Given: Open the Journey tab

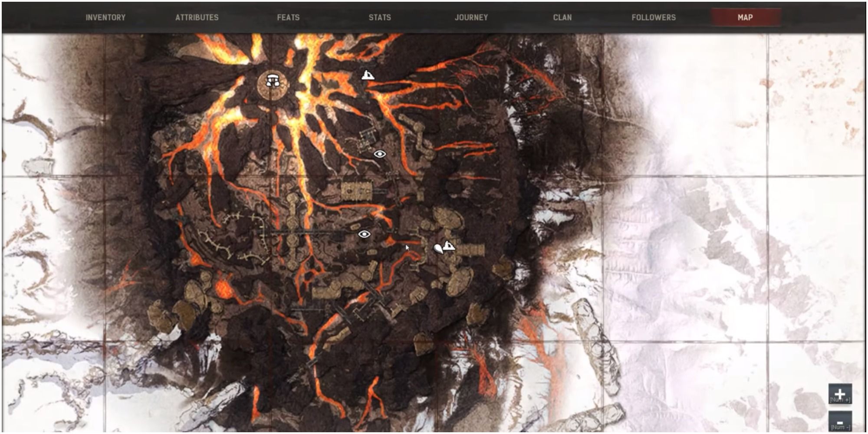Looking at the screenshot, I should pyautogui.click(x=471, y=17).
